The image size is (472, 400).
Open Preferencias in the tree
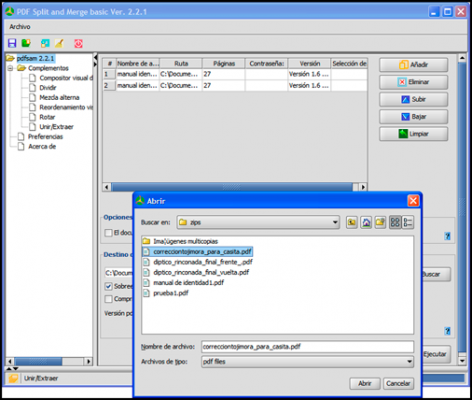click(45, 137)
